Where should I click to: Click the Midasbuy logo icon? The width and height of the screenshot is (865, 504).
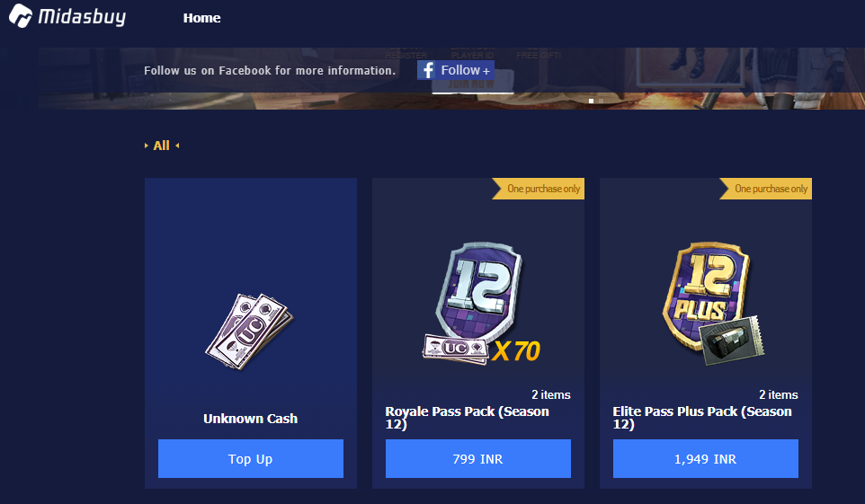click(x=21, y=15)
